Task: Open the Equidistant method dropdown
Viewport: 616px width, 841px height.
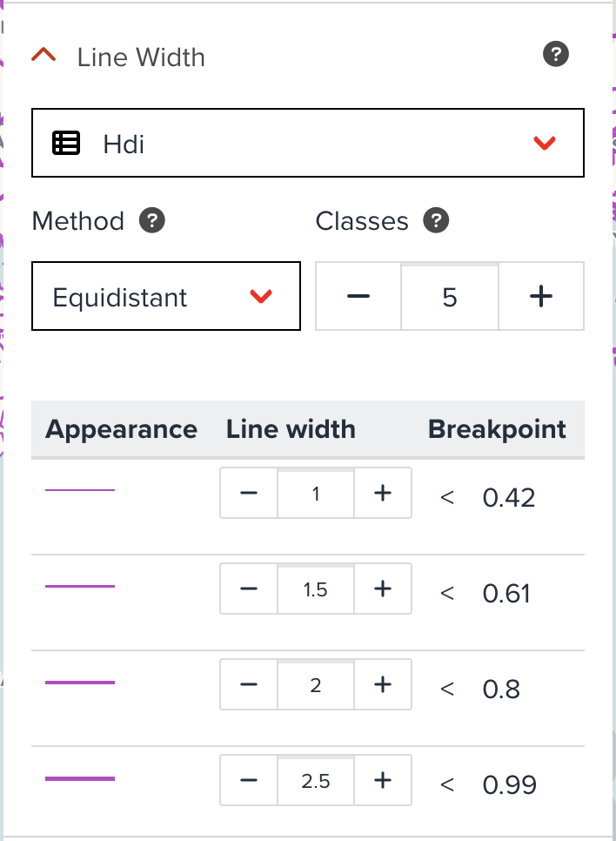Action: 259,296
